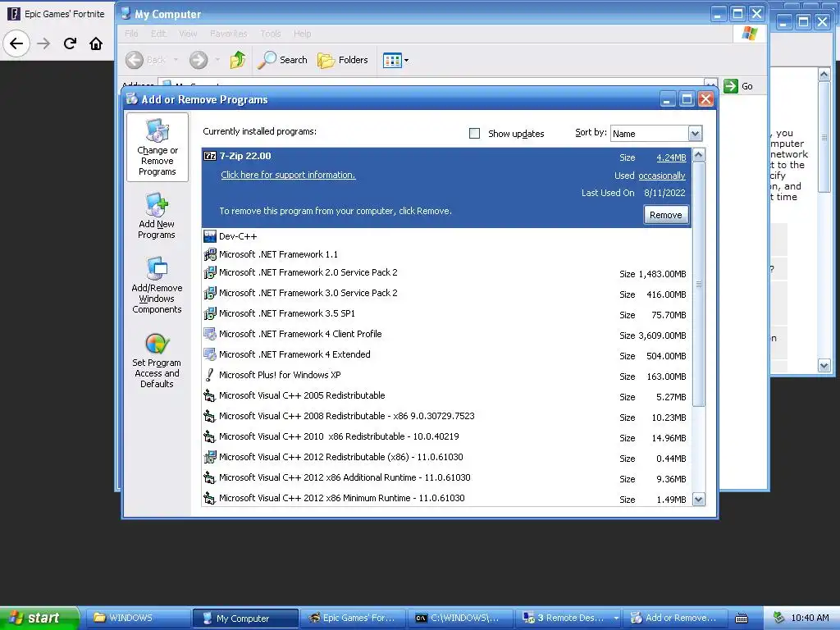
Task: Click the program list scrollbar thumb
Action: (699, 284)
